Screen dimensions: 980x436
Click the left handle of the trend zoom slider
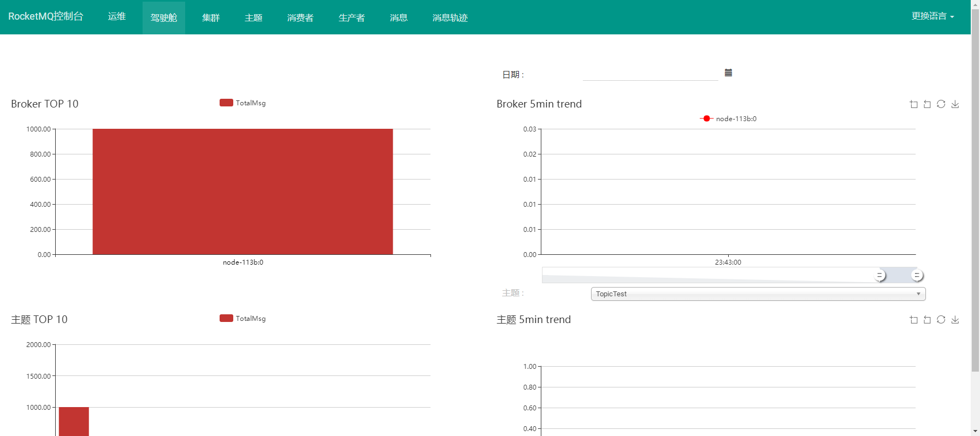879,276
